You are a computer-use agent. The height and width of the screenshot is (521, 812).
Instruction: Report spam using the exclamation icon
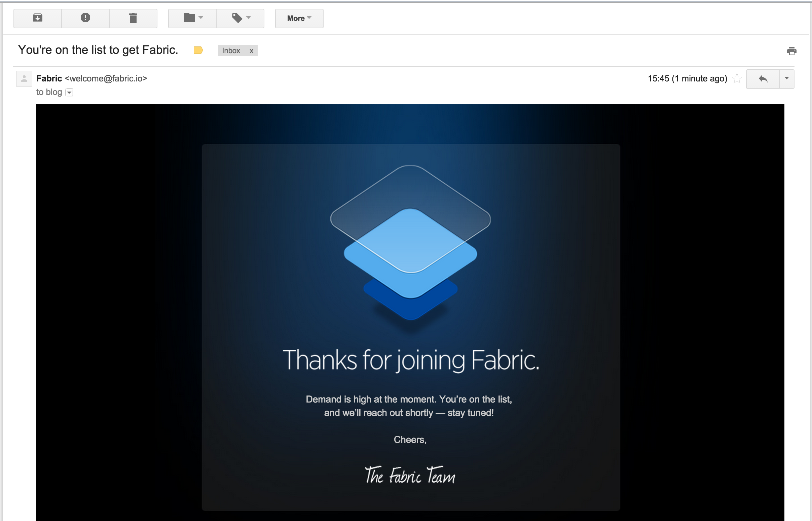pyautogui.click(x=85, y=18)
